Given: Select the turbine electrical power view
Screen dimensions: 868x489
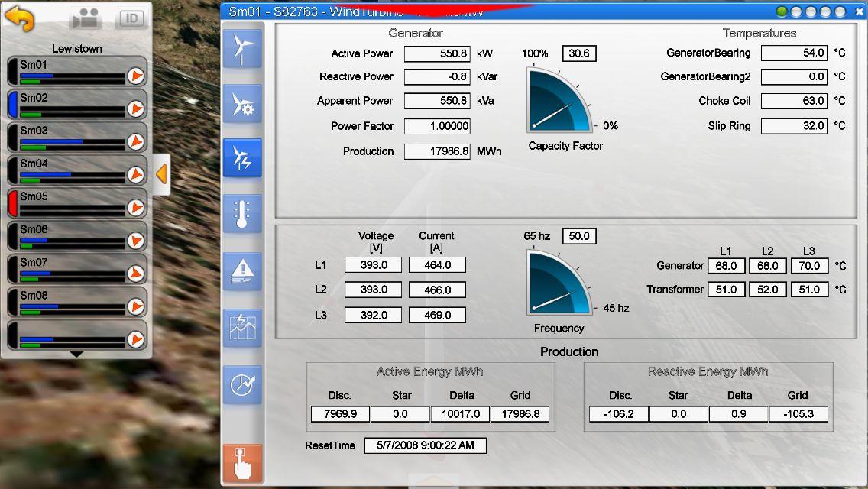Looking at the screenshot, I should [242, 159].
